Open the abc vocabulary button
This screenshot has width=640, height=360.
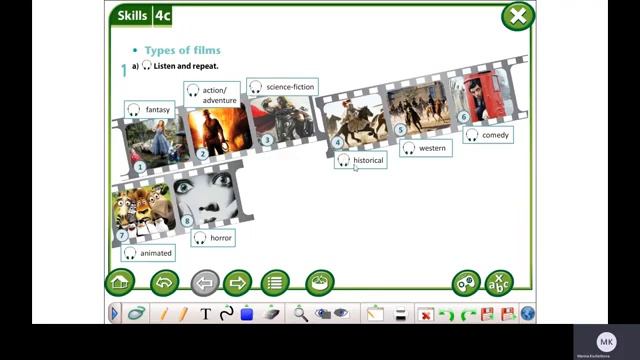[499, 283]
